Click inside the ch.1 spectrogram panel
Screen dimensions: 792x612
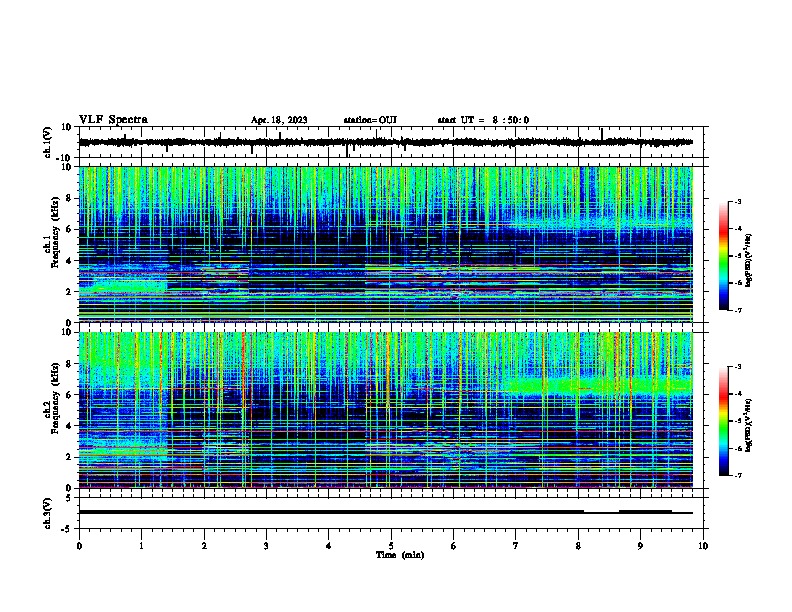coord(386,244)
